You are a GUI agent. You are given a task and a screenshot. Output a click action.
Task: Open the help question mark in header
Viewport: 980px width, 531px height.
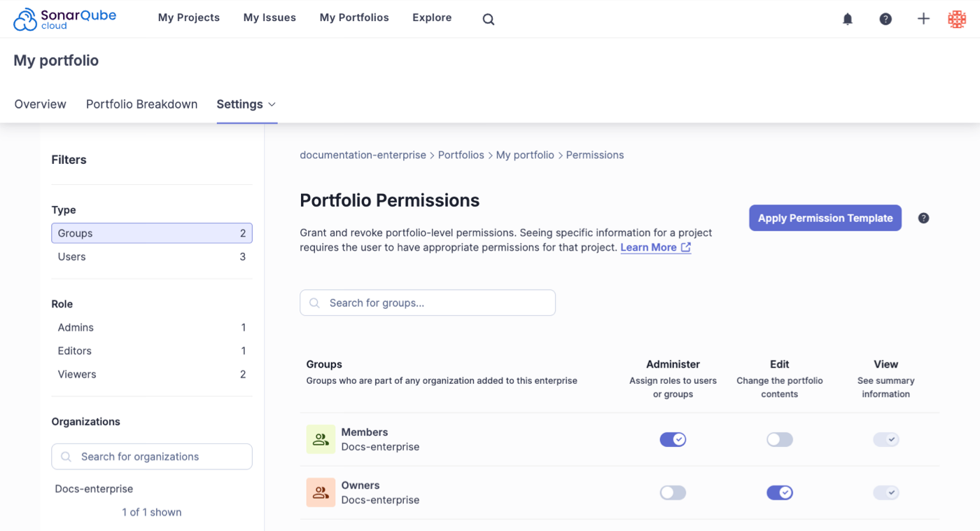pyautogui.click(x=885, y=19)
